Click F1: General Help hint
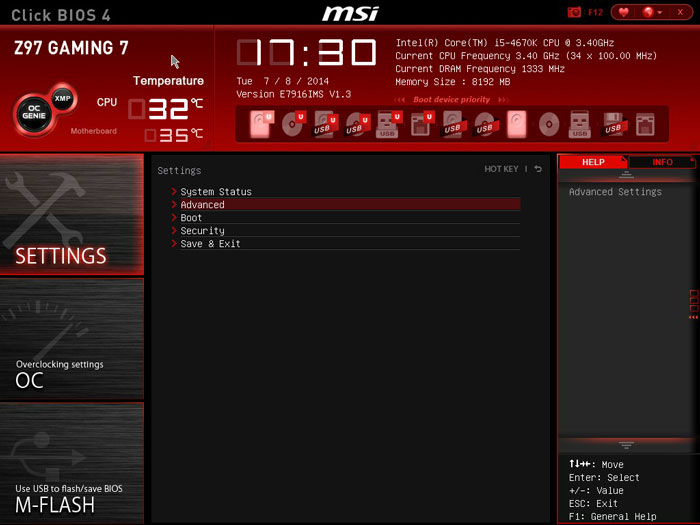Viewport: 700px width, 525px height. [612, 517]
